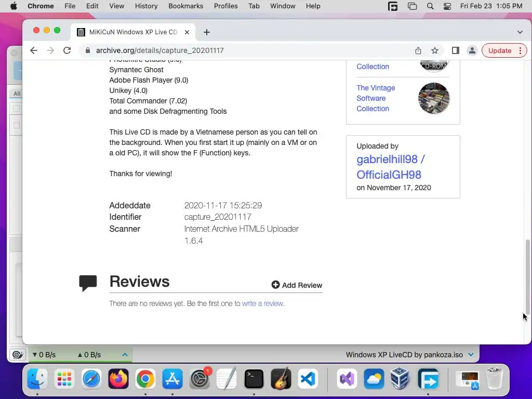
Task: Toggle the snail speed limit icon
Action: 17,355
